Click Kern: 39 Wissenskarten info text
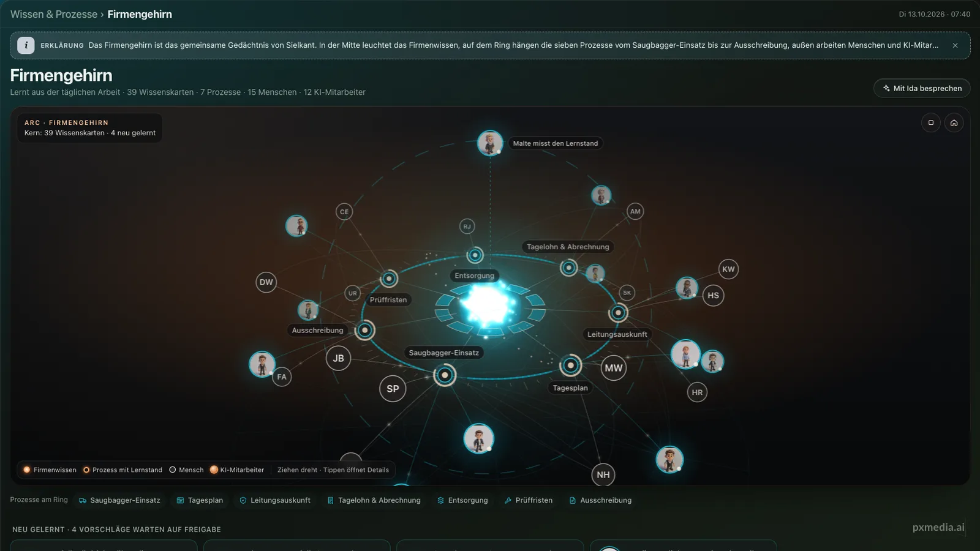Viewport: 980px width, 551px height. pos(90,133)
